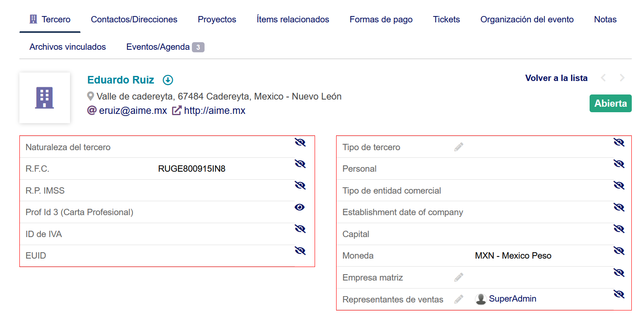Go to Formas de pago tab

click(381, 19)
